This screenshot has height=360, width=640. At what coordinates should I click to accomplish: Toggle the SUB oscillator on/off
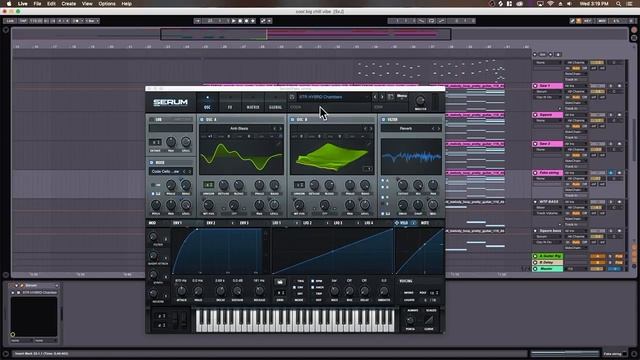[x=151, y=120]
